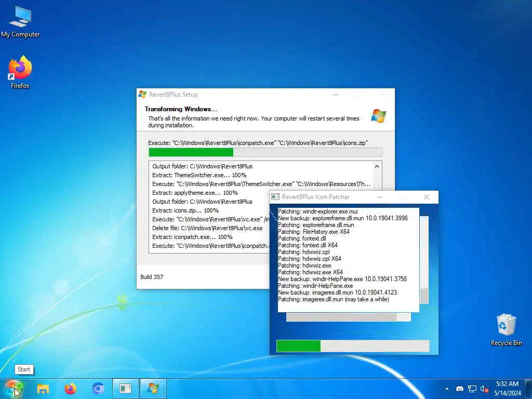Launch Firefox from the taskbar

pos(70,389)
